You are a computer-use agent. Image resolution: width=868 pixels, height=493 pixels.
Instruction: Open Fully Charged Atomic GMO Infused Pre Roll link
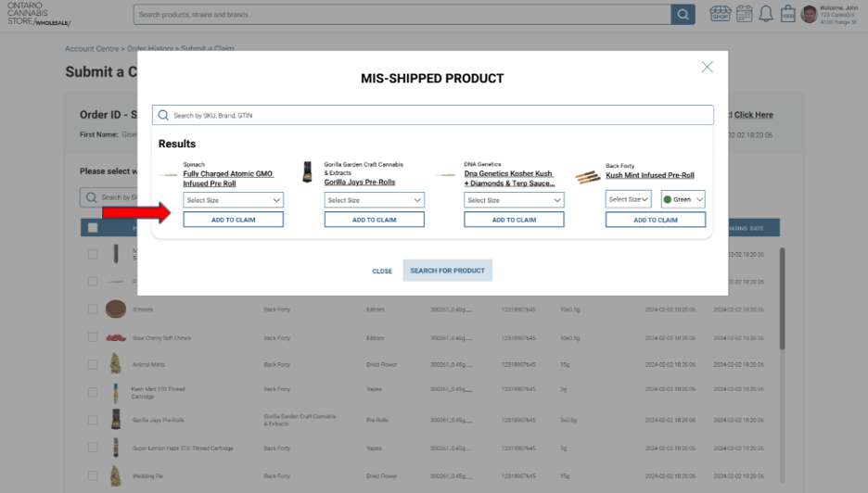pyautogui.click(x=227, y=178)
